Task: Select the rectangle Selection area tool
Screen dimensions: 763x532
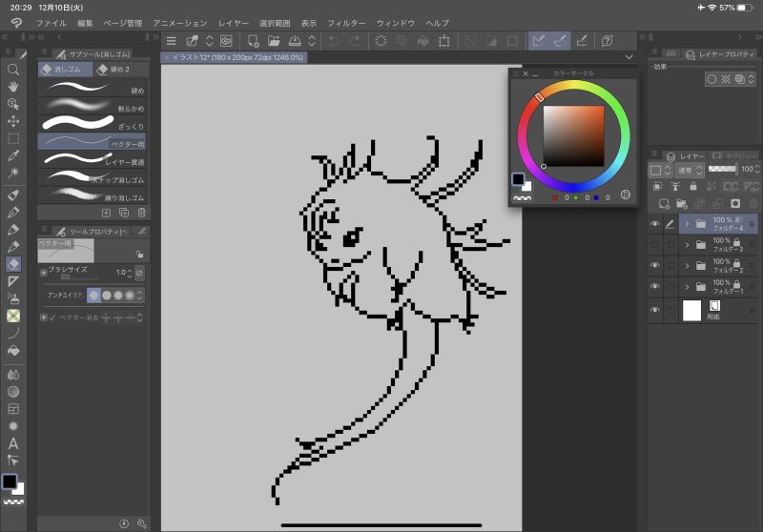Action: pos(13,138)
